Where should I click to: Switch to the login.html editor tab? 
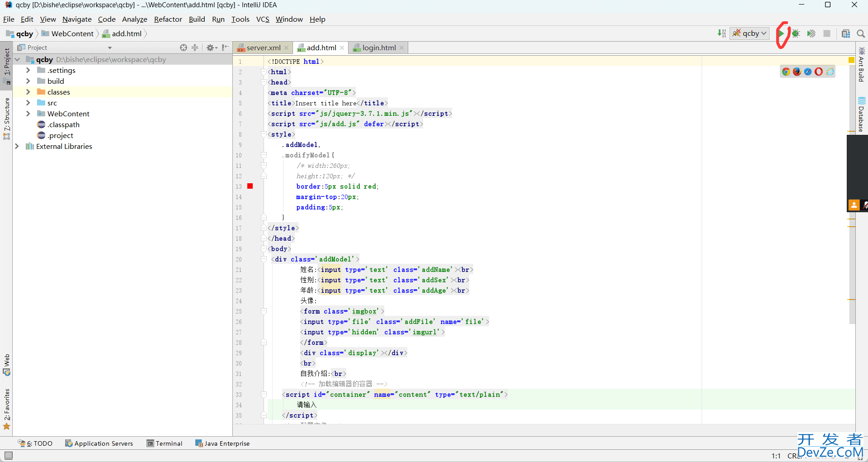coord(379,48)
